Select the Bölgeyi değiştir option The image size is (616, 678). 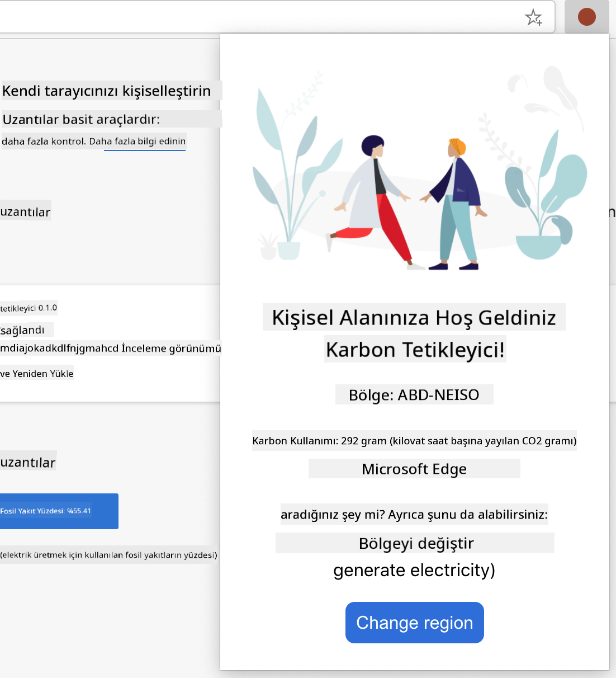point(414,543)
